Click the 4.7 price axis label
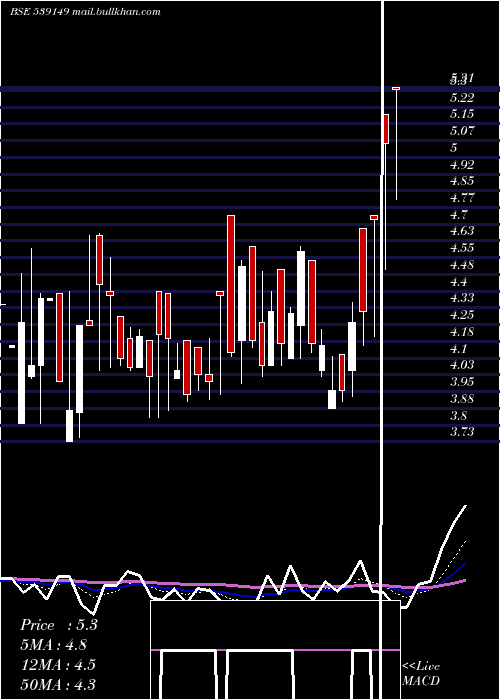Viewport: 500px width, 700px height. (459, 214)
